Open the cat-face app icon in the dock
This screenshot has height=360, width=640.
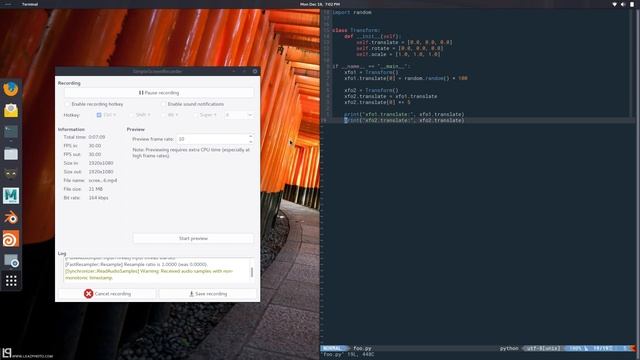pyautogui.click(x=11, y=174)
